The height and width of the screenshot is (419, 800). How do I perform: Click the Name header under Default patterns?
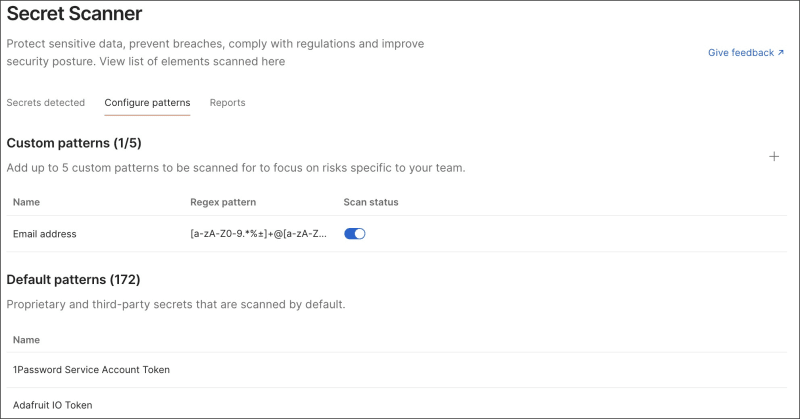[26, 338]
